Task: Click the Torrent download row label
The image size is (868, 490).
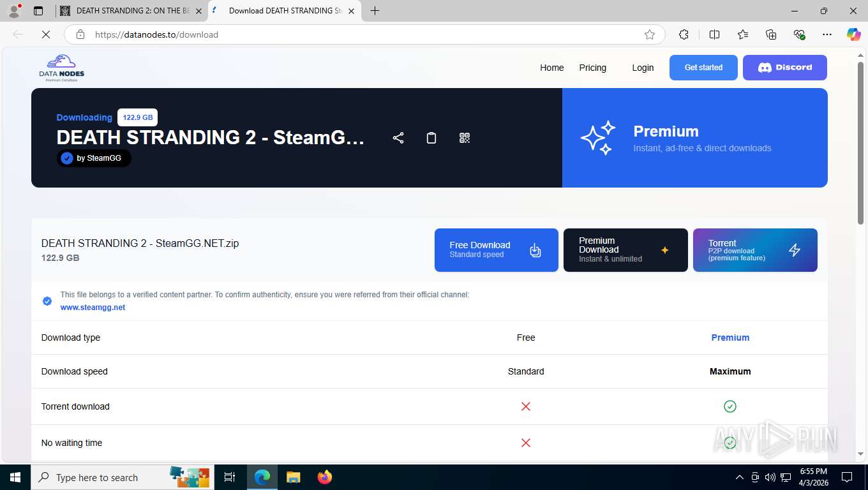Action: tap(75, 406)
